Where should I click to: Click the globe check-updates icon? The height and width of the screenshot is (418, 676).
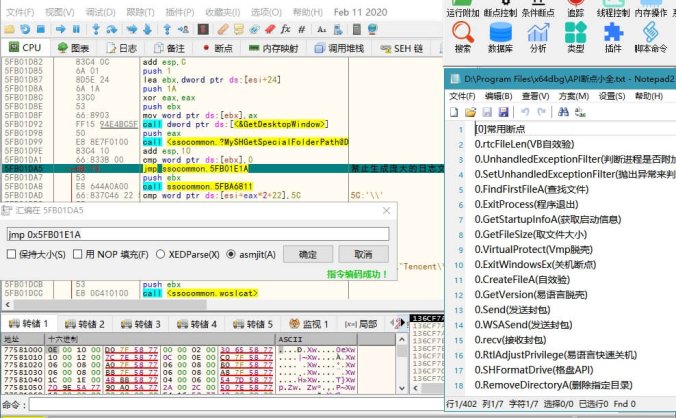pyautogui.click(x=372, y=29)
